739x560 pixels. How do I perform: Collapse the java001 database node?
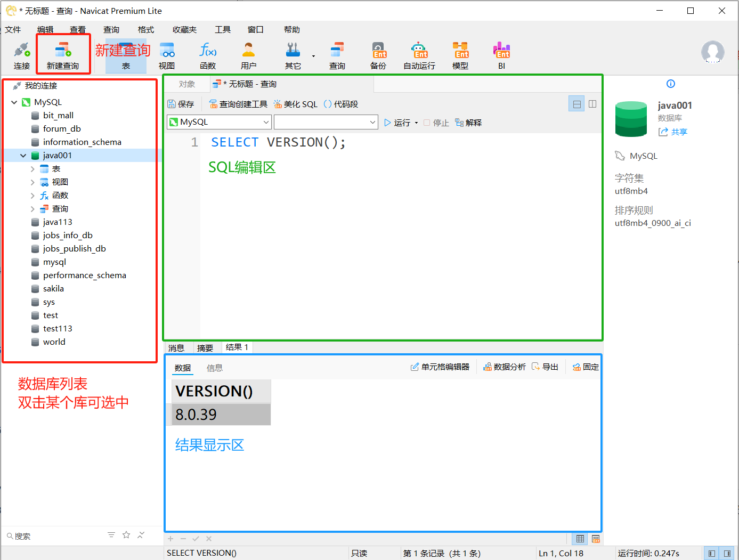pyautogui.click(x=23, y=156)
